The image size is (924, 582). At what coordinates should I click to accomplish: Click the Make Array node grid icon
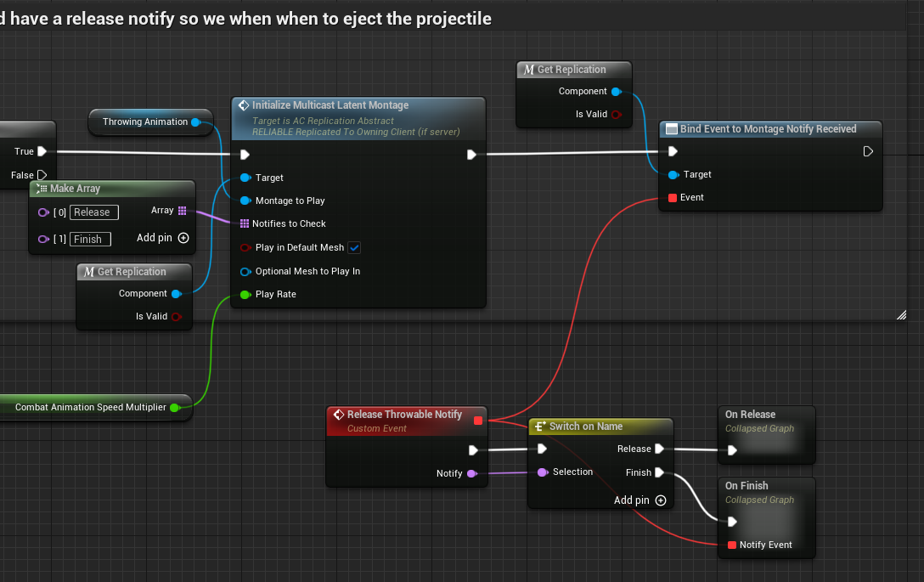[41, 189]
